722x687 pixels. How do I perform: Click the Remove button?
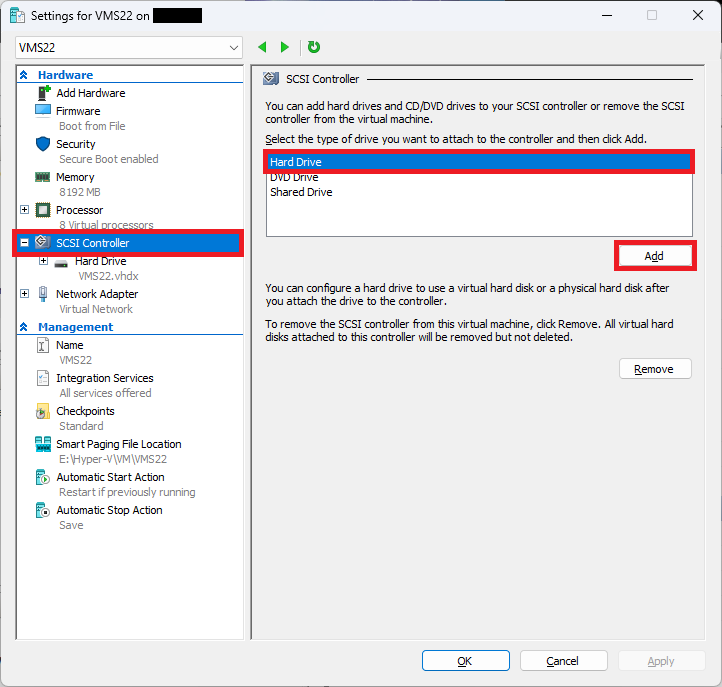(655, 369)
